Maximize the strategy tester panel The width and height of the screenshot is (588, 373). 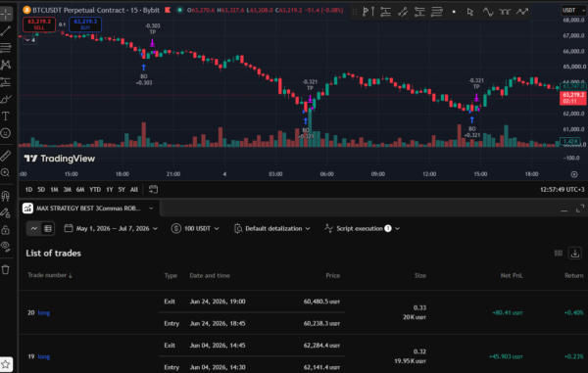(x=580, y=209)
